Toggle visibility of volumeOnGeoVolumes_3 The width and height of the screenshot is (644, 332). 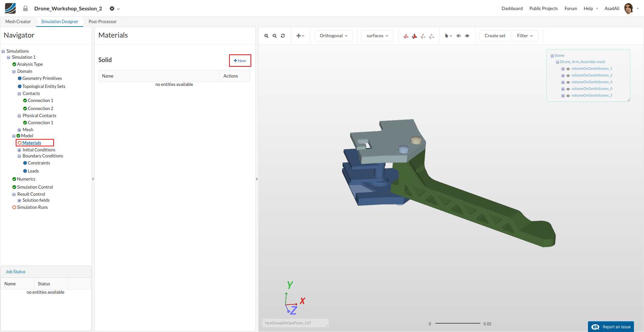click(x=568, y=96)
